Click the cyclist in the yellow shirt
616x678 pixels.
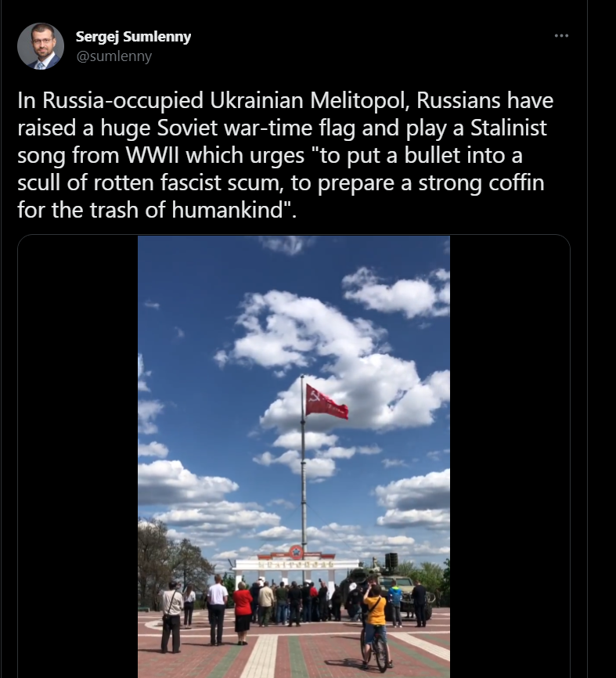click(375, 621)
